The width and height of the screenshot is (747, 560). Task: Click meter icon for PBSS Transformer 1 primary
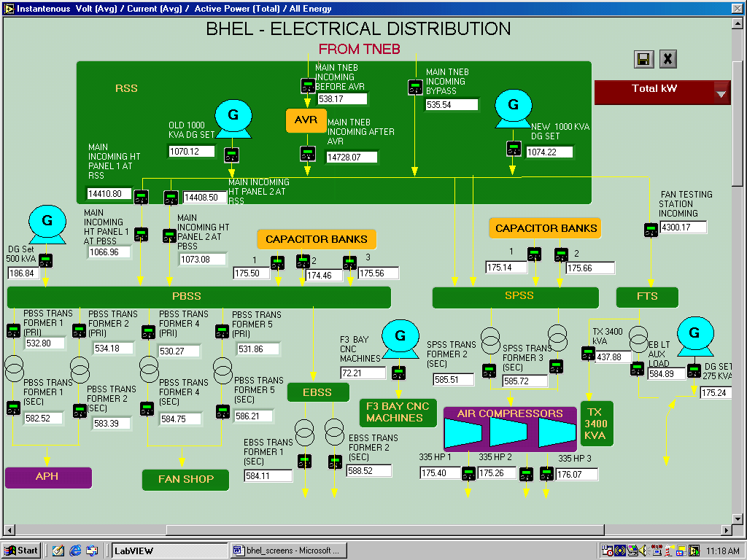coord(13,330)
